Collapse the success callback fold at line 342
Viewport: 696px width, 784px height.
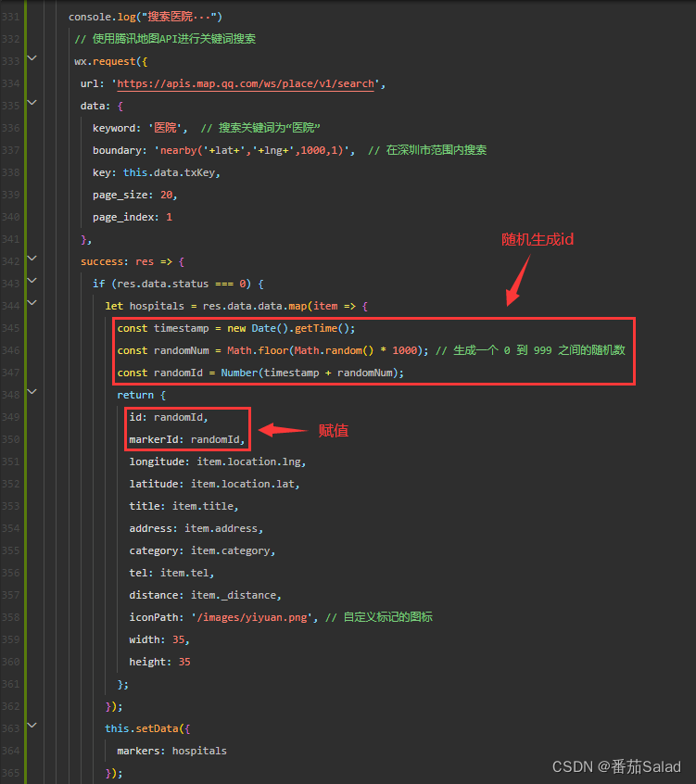click(x=32, y=259)
